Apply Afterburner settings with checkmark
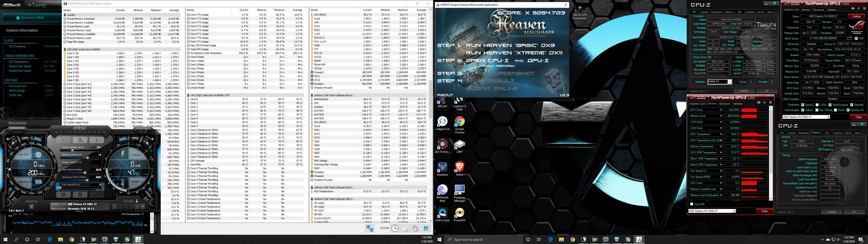This screenshot has width=868, height=244. coord(97,195)
